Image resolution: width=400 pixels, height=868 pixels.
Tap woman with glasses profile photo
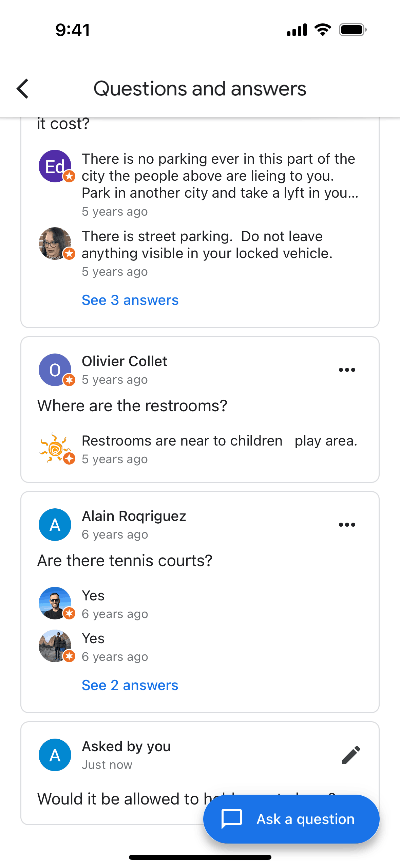(55, 243)
